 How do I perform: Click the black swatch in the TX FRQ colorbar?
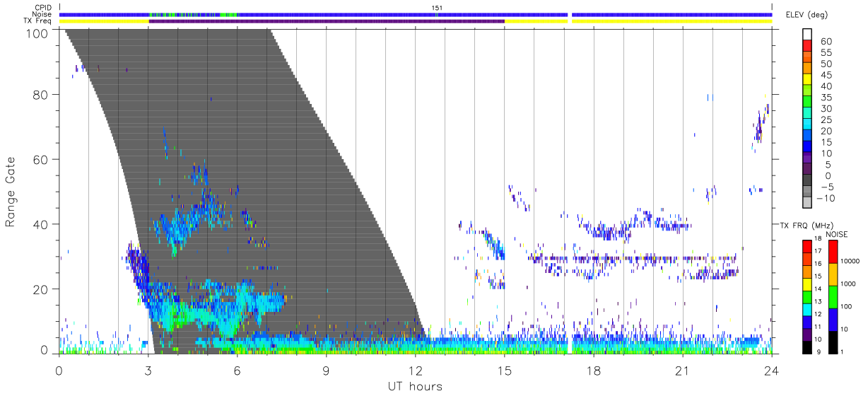pos(807,346)
